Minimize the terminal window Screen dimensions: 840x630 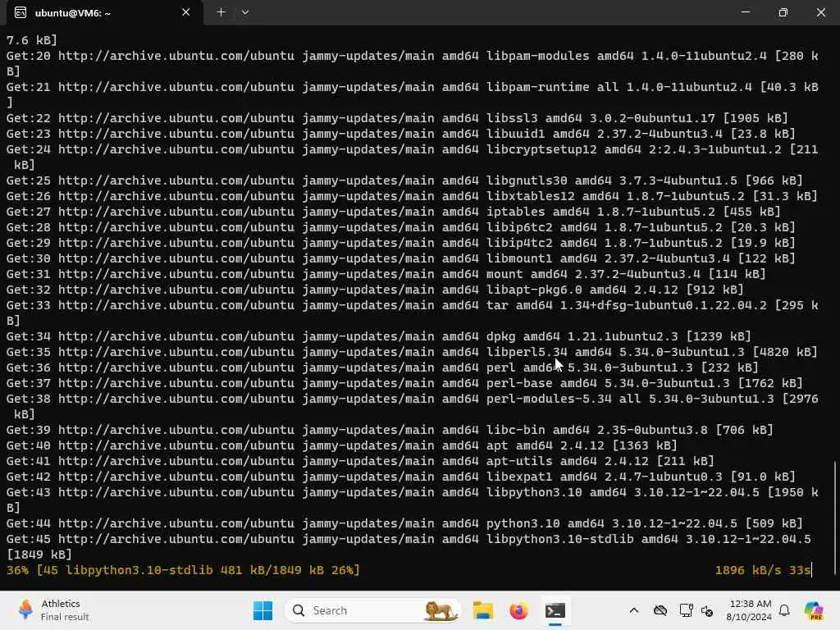[745, 12]
